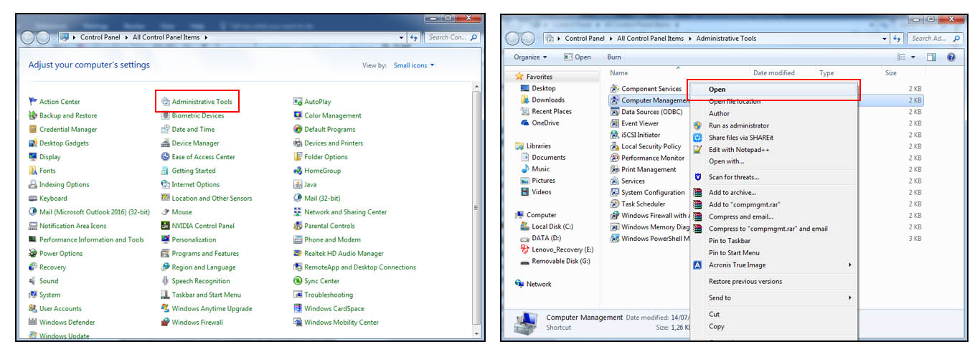Expand the Control Panel address bar history dropdown
980x357 pixels.
click(401, 37)
